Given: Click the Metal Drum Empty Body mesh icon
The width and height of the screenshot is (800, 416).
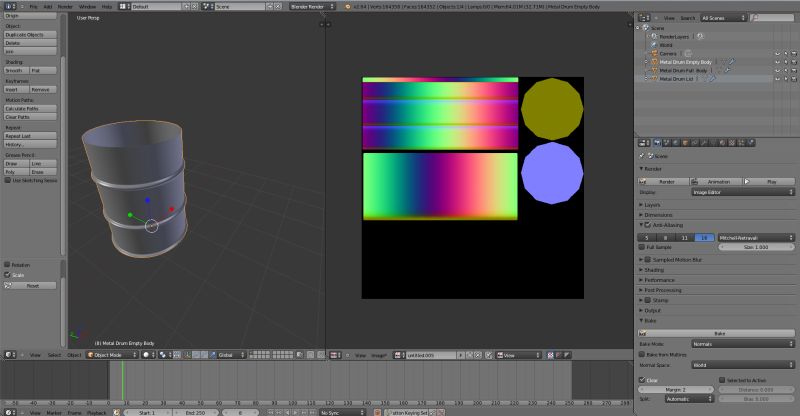Looking at the screenshot, I should [654, 62].
